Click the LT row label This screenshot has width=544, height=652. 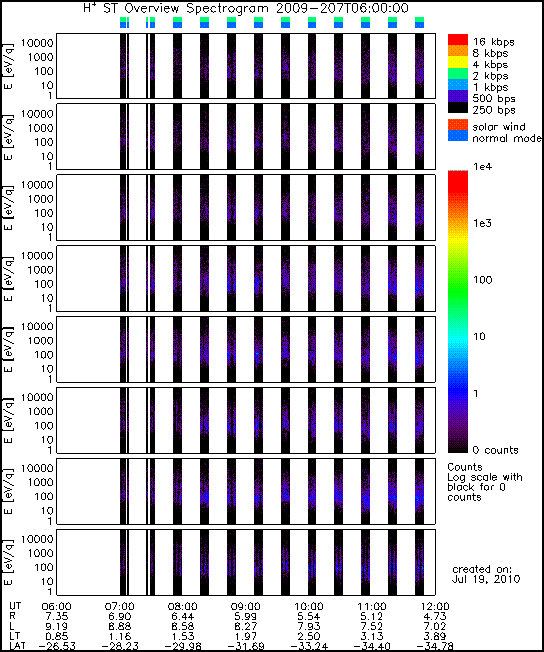(x=15, y=637)
